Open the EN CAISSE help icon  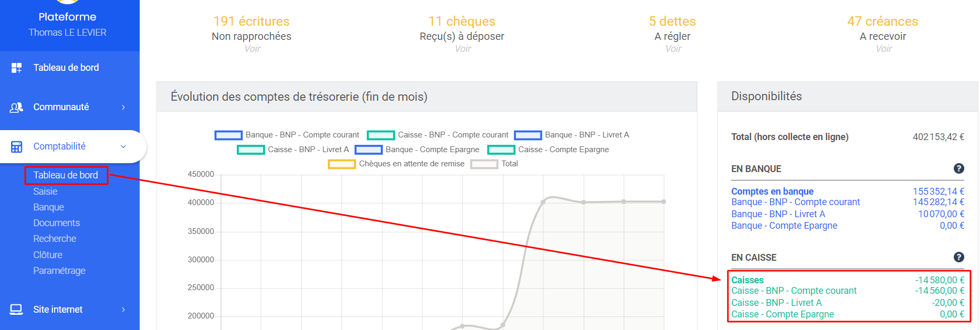coord(958,257)
